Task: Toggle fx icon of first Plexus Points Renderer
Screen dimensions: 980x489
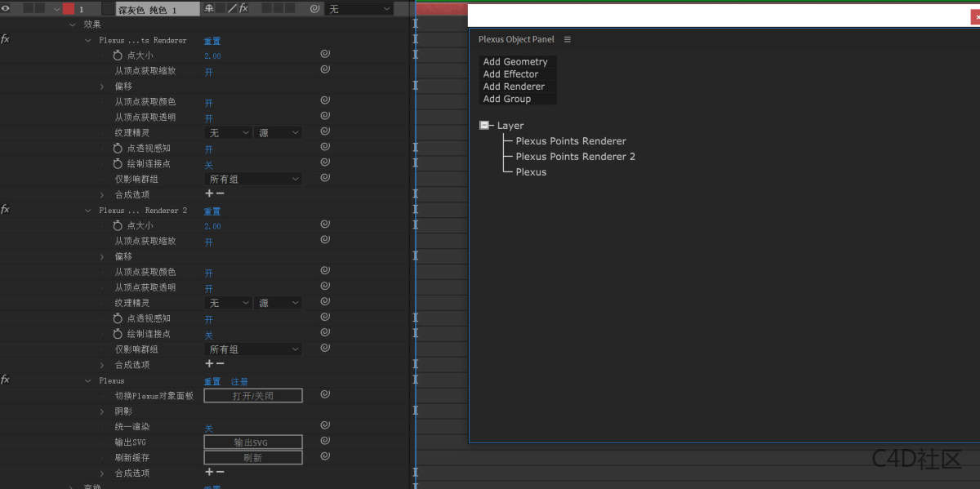Action: [6, 39]
